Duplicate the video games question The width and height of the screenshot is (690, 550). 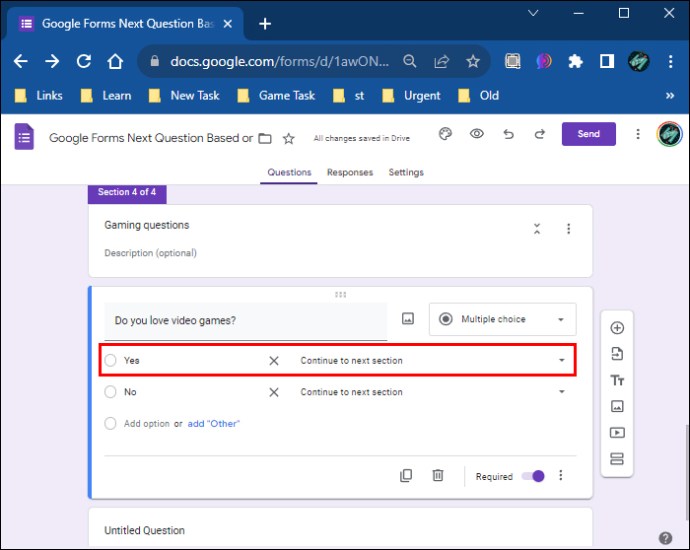click(406, 476)
